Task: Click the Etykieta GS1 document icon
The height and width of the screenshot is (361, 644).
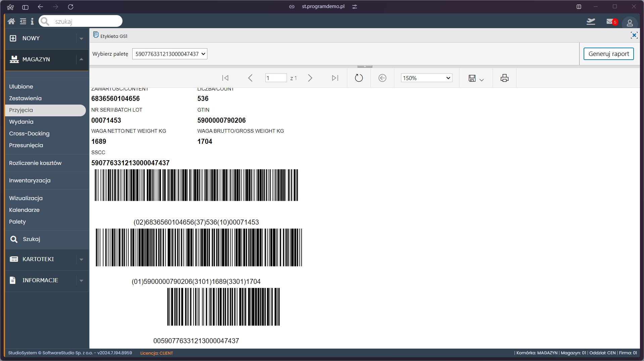Action: click(x=96, y=35)
